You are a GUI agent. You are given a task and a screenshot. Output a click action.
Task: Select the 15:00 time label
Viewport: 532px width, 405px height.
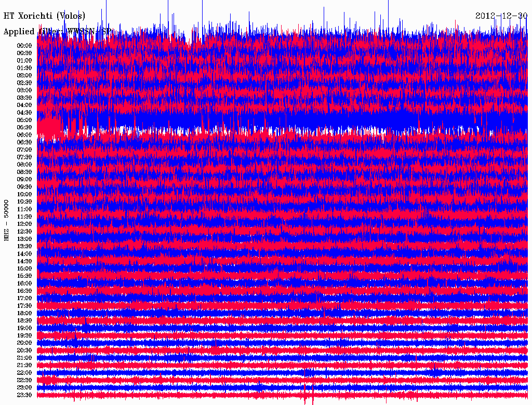(x=24, y=268)
